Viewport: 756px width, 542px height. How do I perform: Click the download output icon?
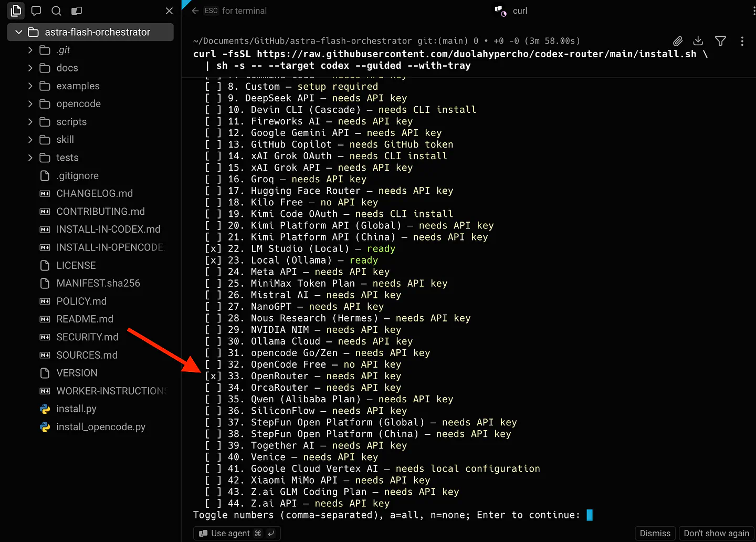pos(698,41)
